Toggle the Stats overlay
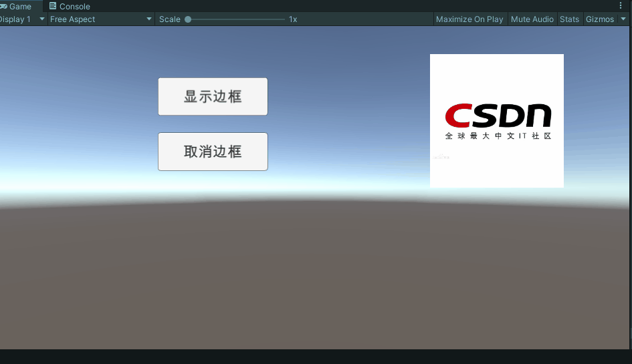Image resolution: width=632 pixels, height=364 pixels. pos(569,19)
